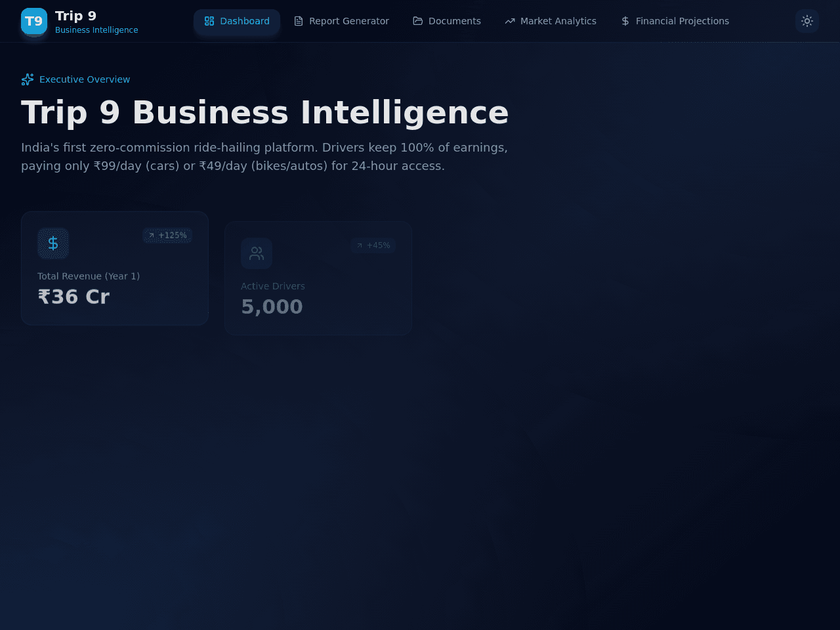Click the Trip 9 brand title
The width and height of the screenshot is (840, 630).
click(x=75, y=16)
